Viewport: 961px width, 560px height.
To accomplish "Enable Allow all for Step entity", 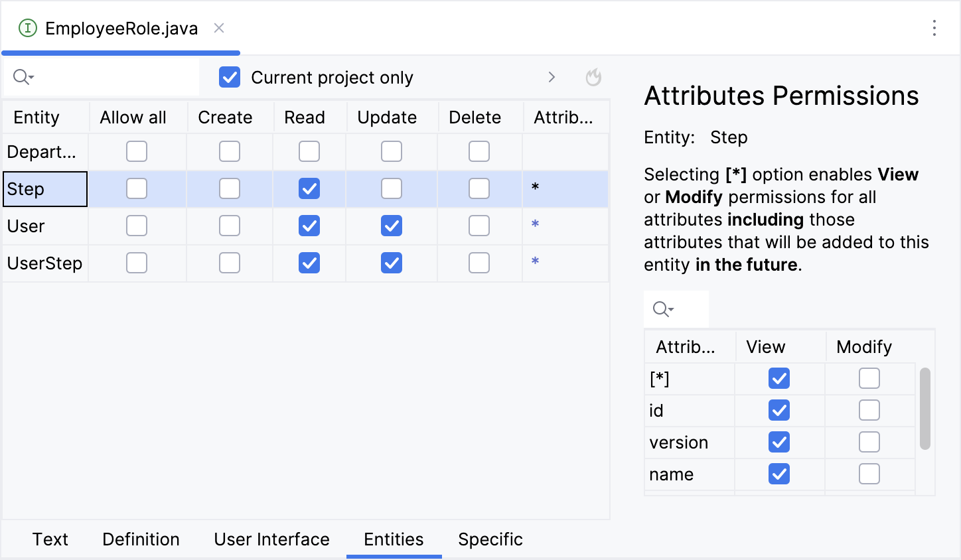I will [x=137, y=188].
